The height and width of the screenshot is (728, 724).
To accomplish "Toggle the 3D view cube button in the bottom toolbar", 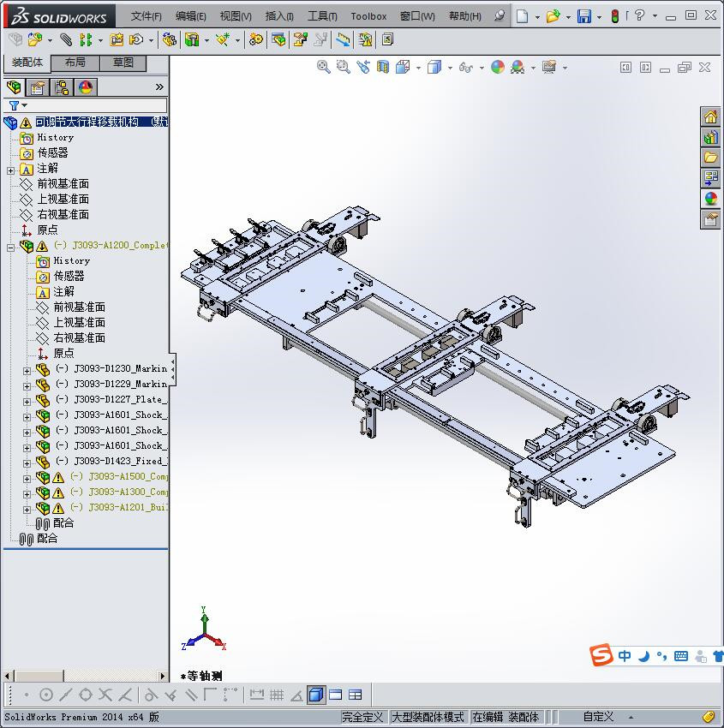I will (x=316, y=695).
